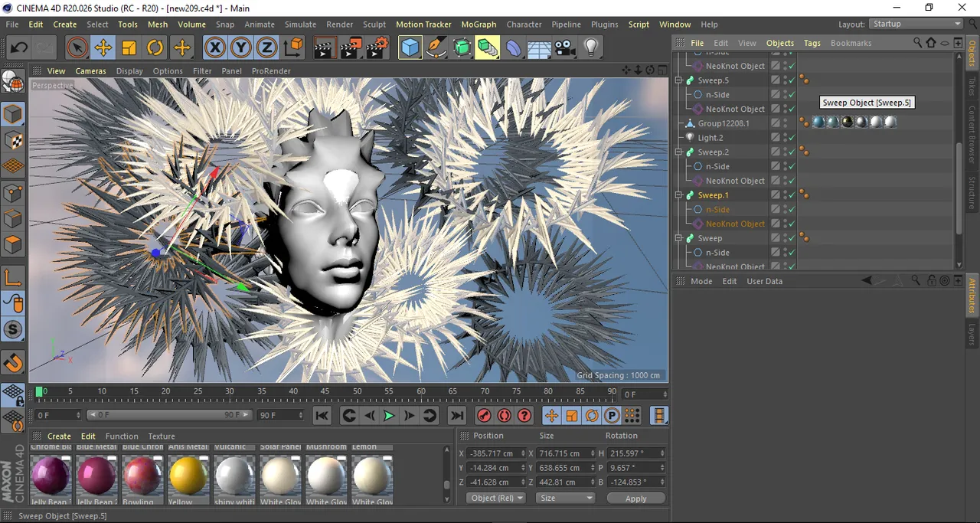Add a Camera object
The height and width of the screenshot is (523, 980).
point(565,48)
